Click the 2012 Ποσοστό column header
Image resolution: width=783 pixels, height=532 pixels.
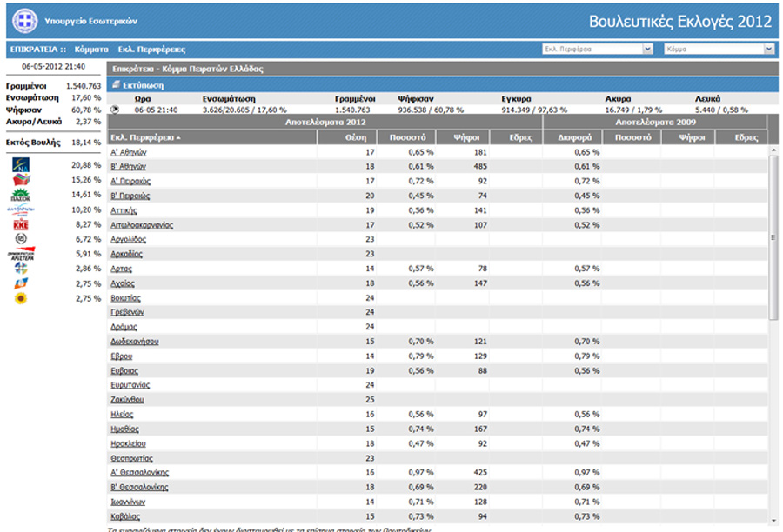coord(407,137)
